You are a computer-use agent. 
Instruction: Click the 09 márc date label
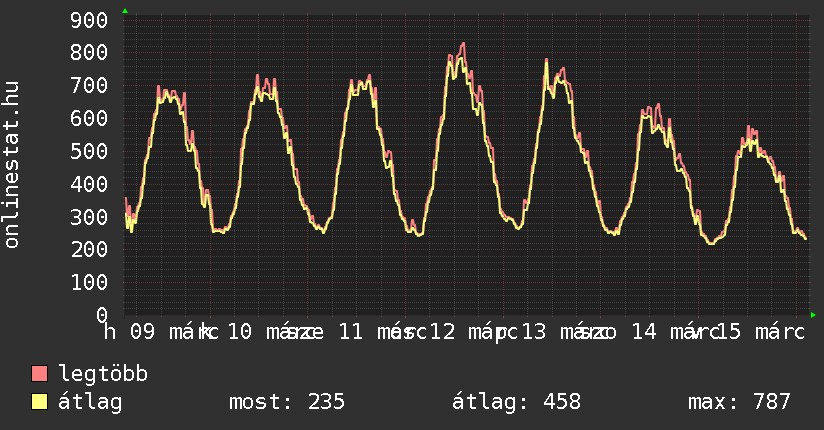pyautogui.click(x=168, y=332)
